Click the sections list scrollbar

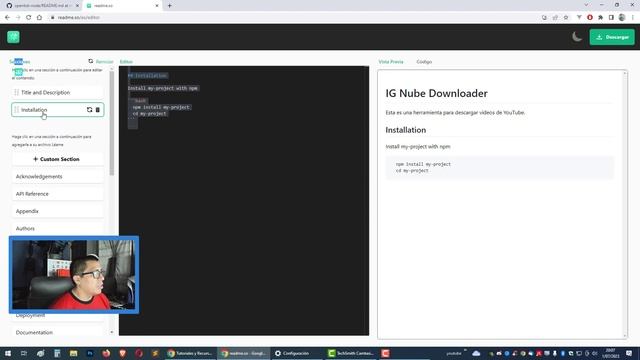[112, 124]
